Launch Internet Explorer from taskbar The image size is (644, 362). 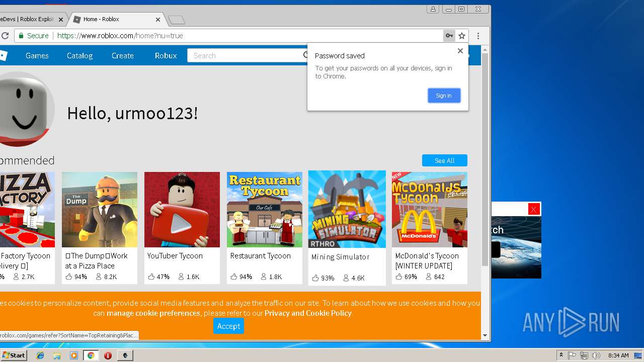40,355
